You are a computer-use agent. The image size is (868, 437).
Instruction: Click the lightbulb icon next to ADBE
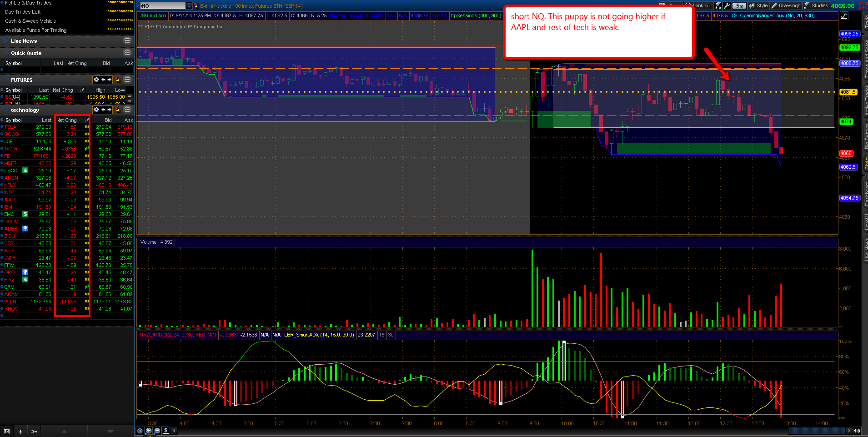click(25, 229)
